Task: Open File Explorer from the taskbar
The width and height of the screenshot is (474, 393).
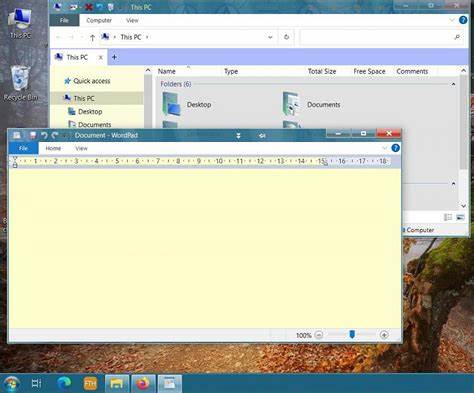Action: point(117,384)
